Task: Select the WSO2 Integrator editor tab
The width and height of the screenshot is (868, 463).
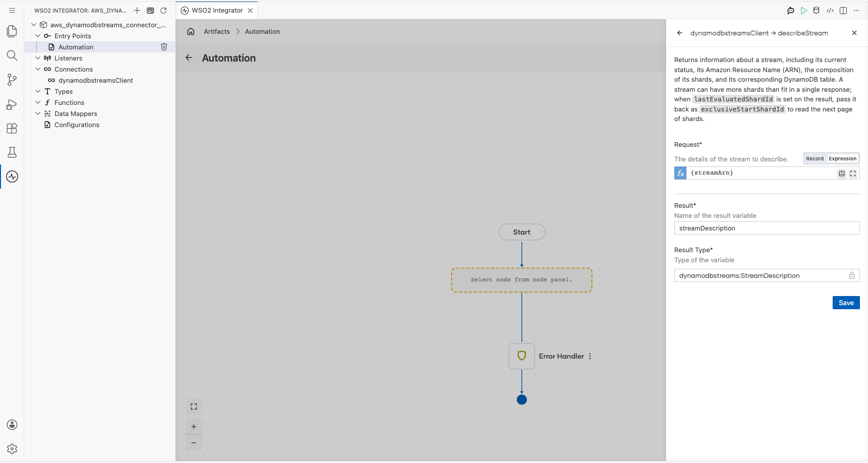Action: 217,10
